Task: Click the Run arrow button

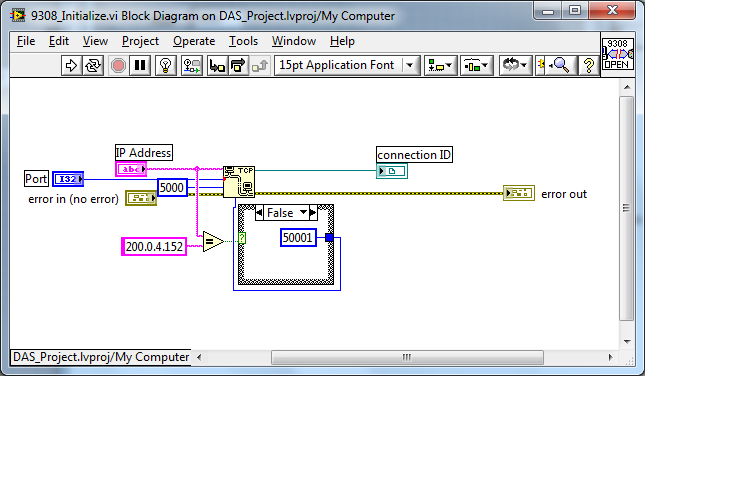Action: pyautogui.click(x=71, y=65)
